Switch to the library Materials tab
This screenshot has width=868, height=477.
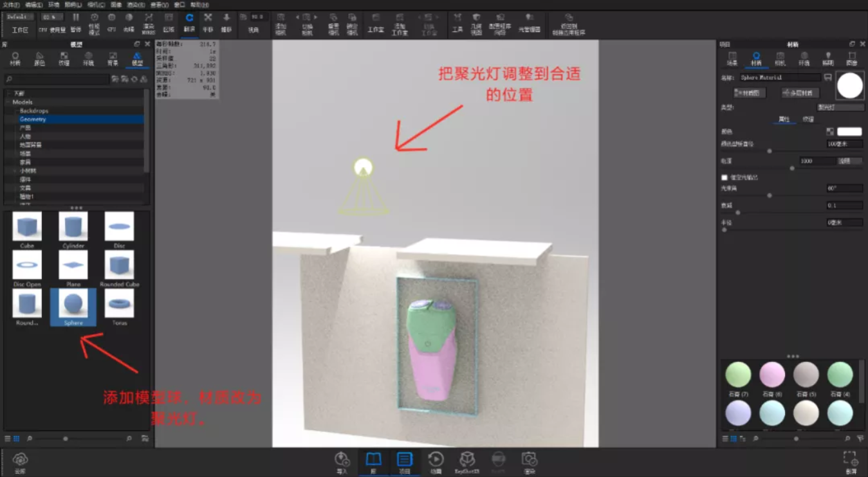pos(15,59)
